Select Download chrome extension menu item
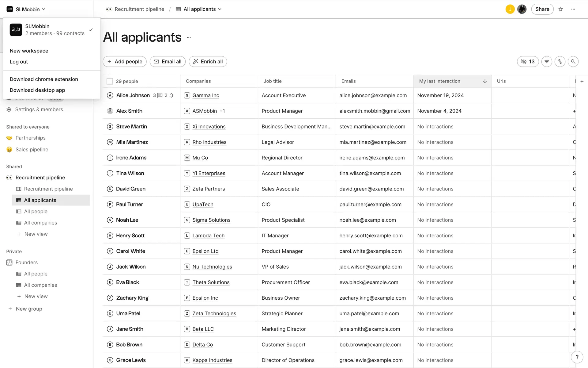 click(x=44, y=79)
